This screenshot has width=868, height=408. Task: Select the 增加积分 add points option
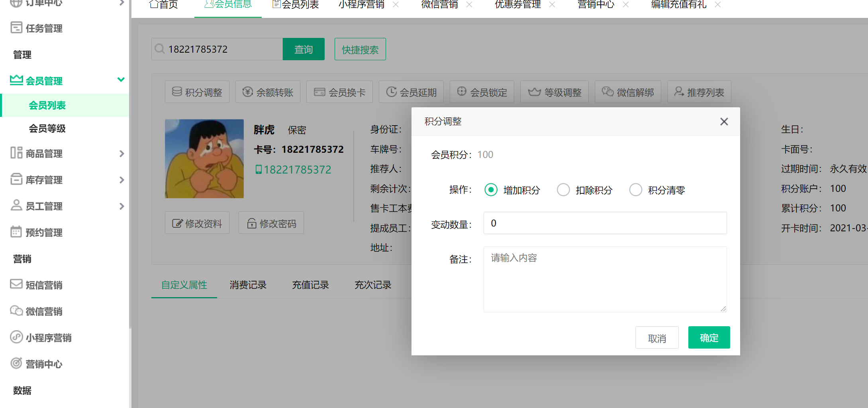(491, 190)
